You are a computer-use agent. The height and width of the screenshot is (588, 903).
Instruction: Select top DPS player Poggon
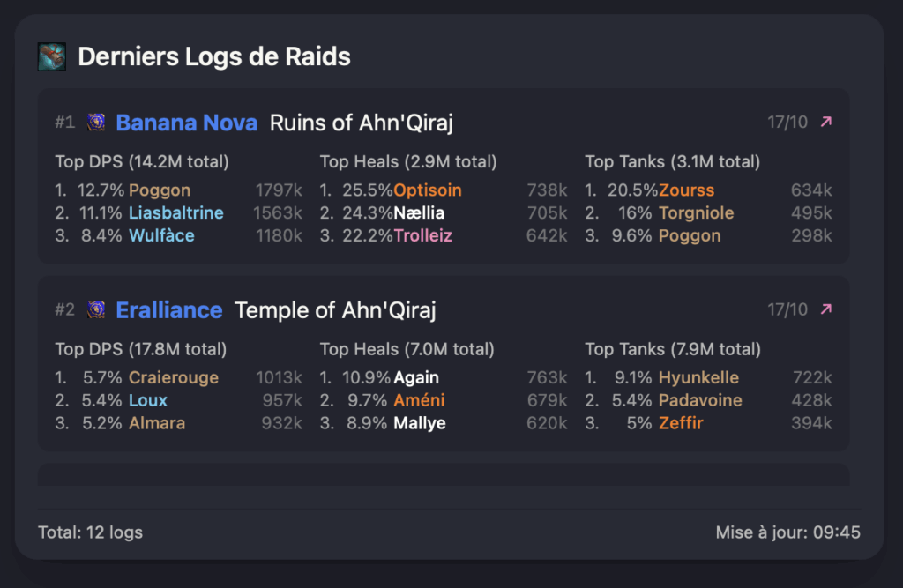tap(160, 190)
